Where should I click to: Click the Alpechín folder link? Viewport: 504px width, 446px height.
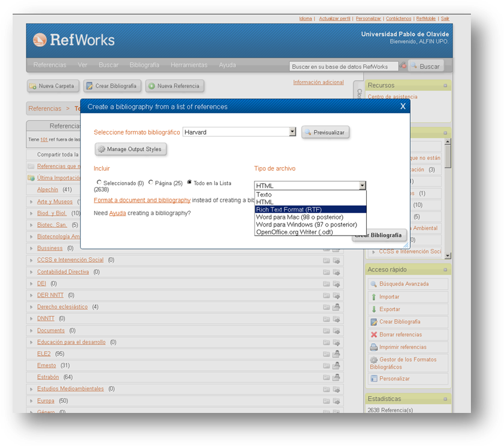[48, 189]
